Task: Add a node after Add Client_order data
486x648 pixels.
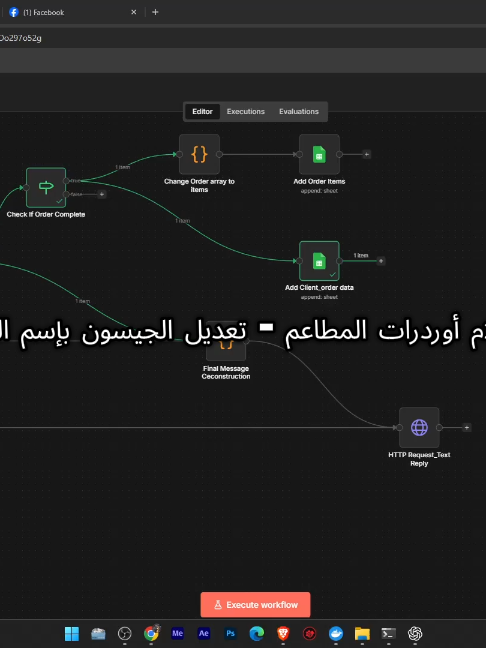Action: 381,261
